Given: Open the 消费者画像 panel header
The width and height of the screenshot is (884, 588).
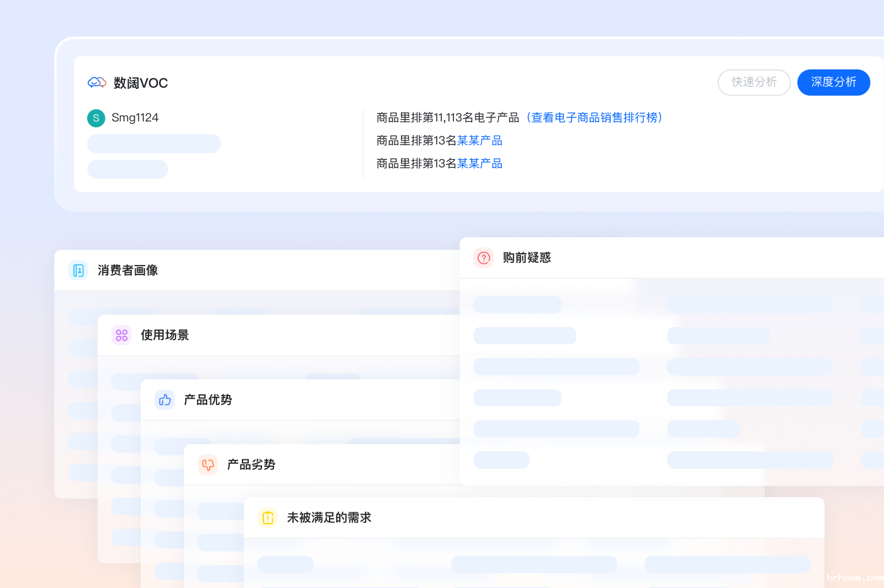Looking at the screenshot, I should [x=128, y=270].
